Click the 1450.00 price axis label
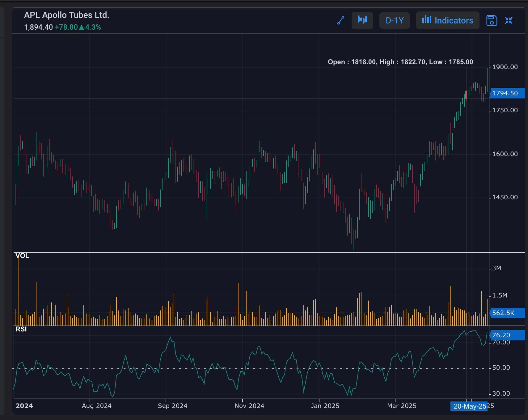This screenshot has height=420, width=528. tap(505, 197)
